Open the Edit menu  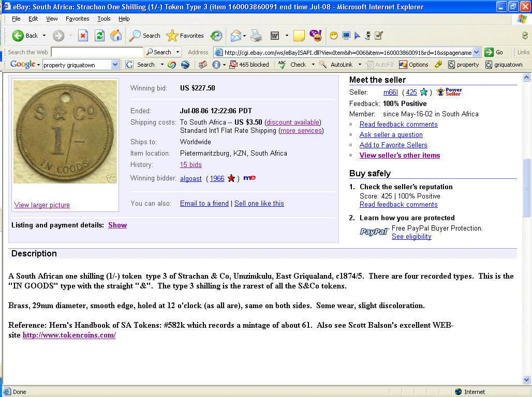coord(33,19)
